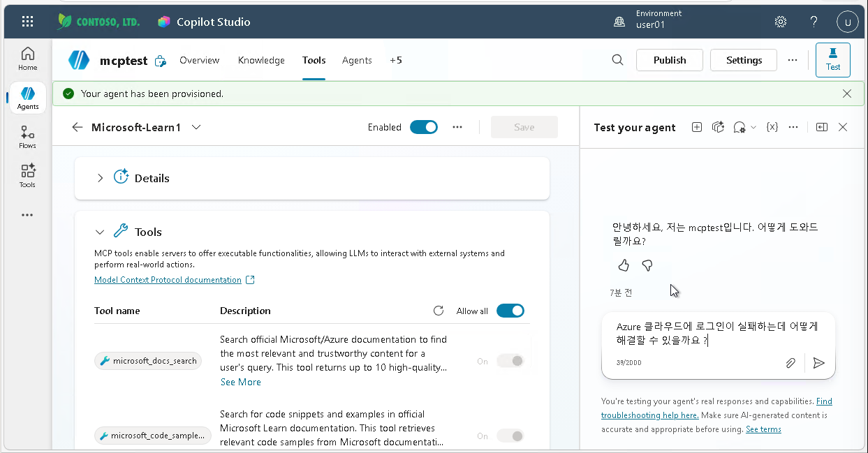The height and width of the screenshot is (453, 868).
Task: Switch to the Agents tab
Action: click(x=357, y=60)
